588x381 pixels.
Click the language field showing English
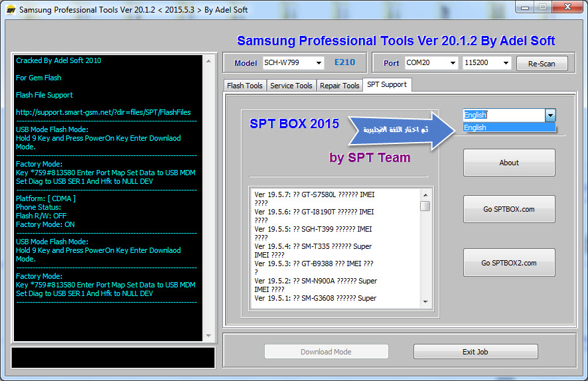504,115
